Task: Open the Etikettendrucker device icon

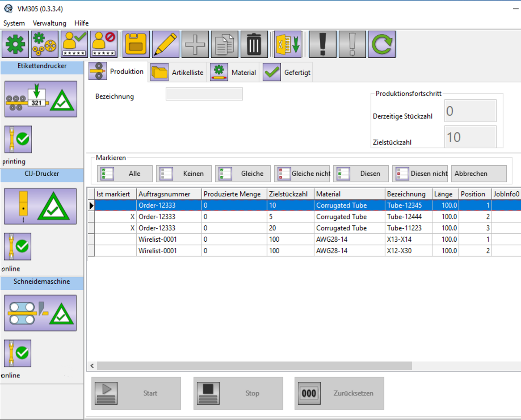Action: (x=40, y=99)
